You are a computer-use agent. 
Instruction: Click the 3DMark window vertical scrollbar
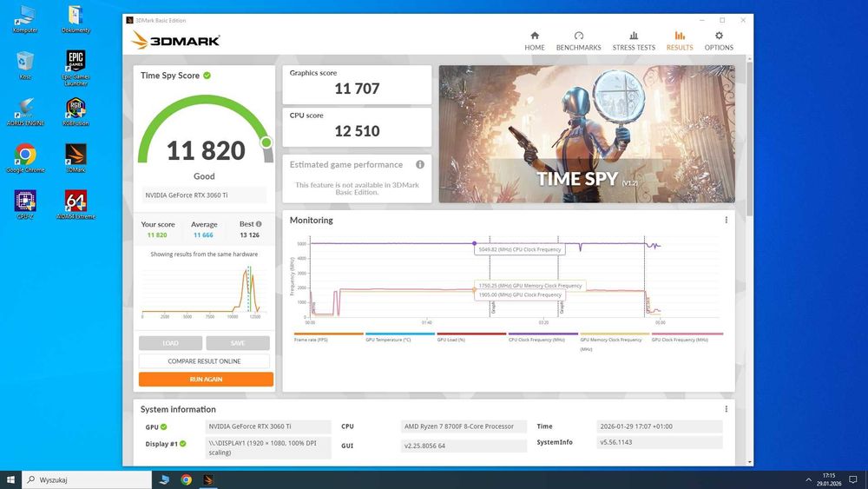pyautogui.click(x=750, y=138)
